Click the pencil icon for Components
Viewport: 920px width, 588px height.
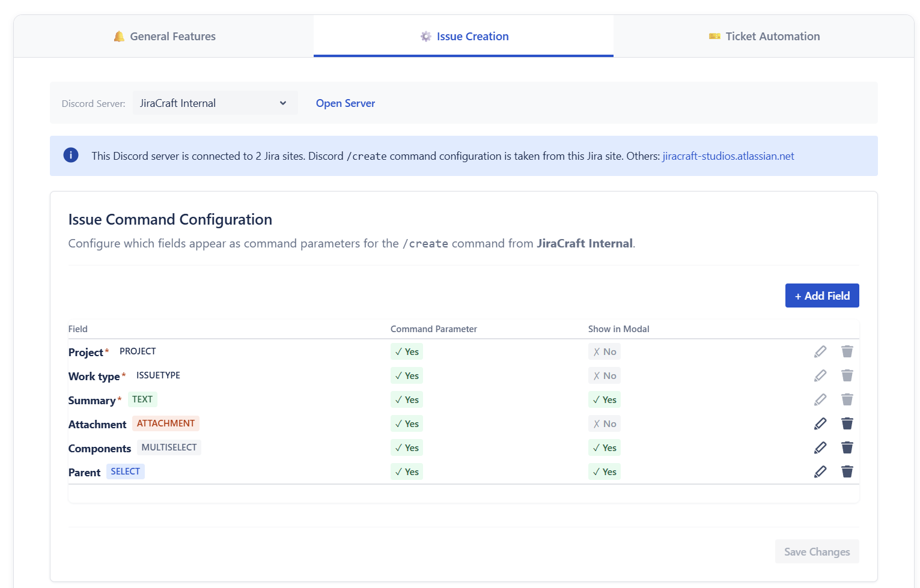[x=820, y=447]
